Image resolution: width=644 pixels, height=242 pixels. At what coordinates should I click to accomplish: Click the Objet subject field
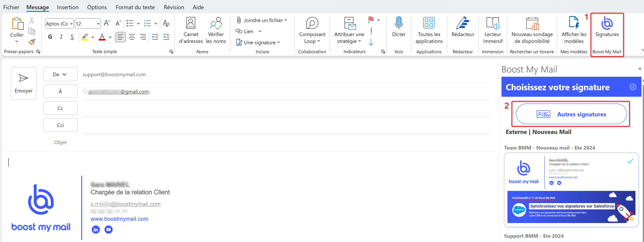(x=286, y=142)
